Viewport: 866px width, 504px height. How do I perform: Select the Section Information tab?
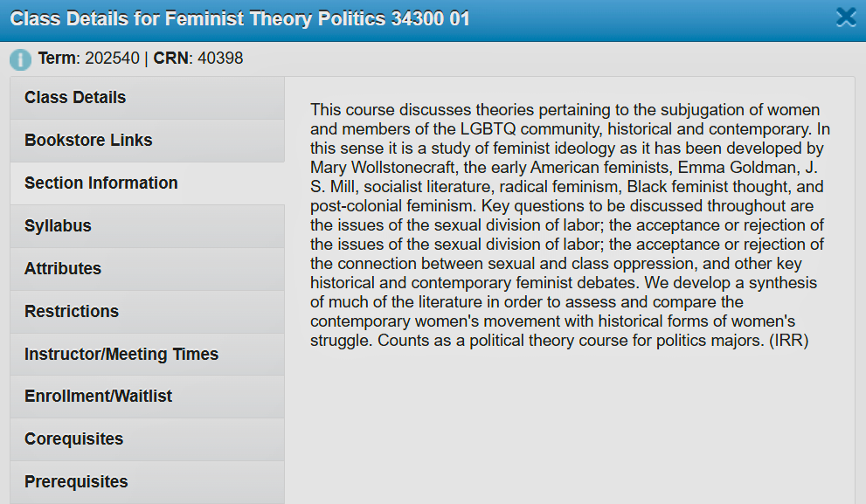tap(147, 183)
